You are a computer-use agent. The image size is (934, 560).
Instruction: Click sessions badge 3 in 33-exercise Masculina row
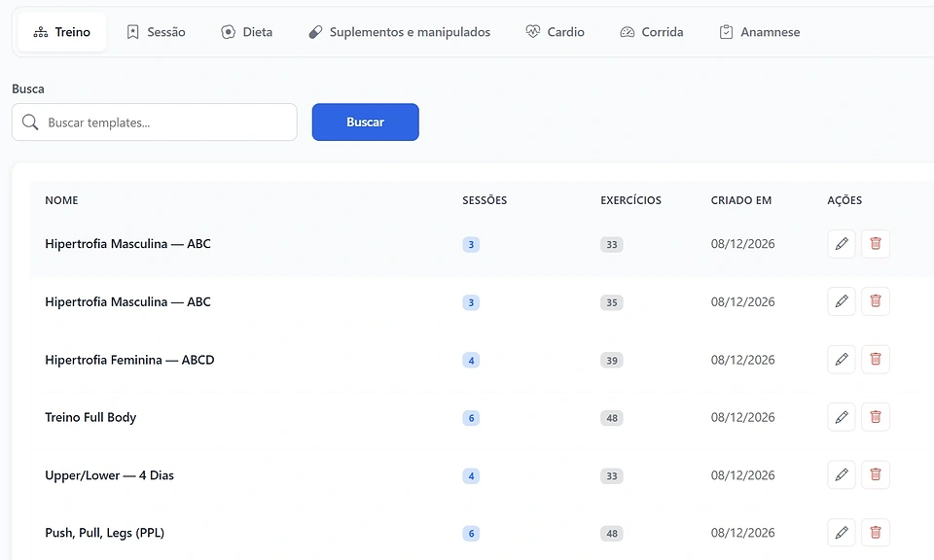click(x=471, y=245)
